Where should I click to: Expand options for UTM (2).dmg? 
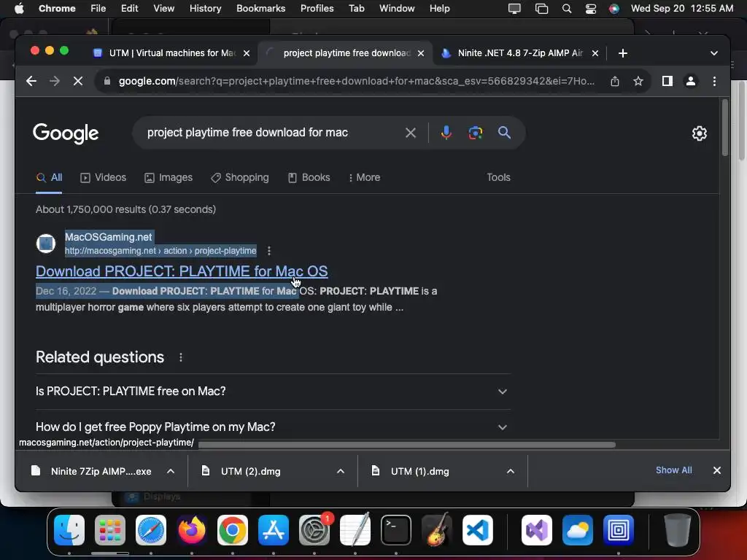click(x=341, y=472)
